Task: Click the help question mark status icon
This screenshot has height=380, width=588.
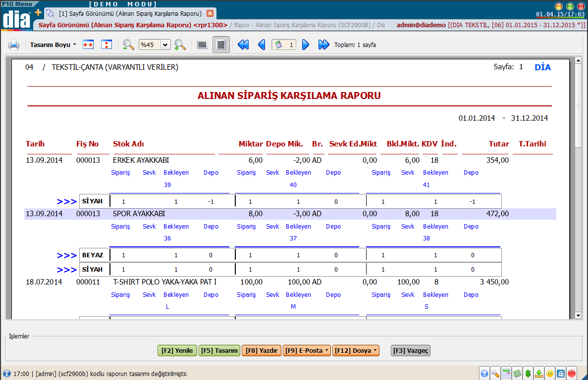Action: [484, 373]
